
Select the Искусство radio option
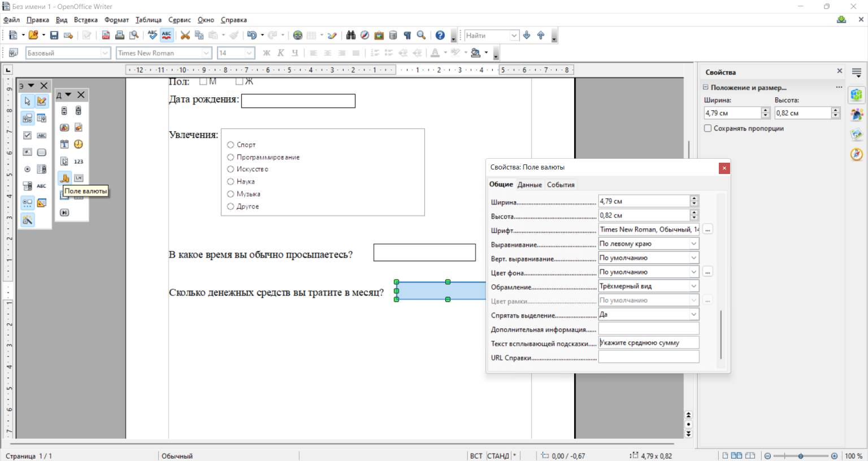click(x=231, y=169)
